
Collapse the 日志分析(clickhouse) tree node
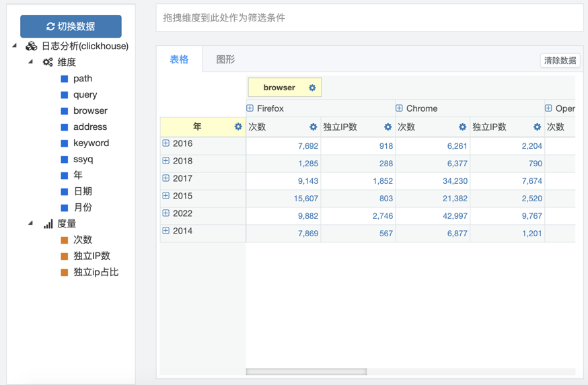[x=15, y=45]
